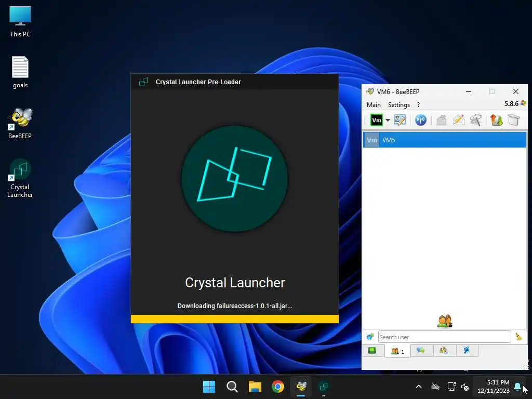Screen dimensions: 532x399
Task: Click the broom clear-search icon
Action: click(x=518, y=337)
